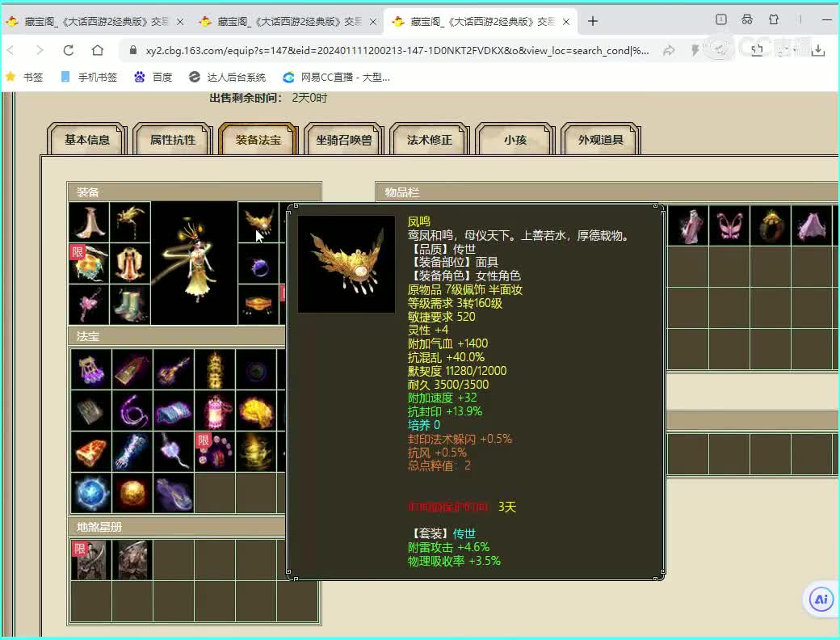Click the golden ring item in 物品栏
Viewport: 840px width, 640px height.
(771, 225)
